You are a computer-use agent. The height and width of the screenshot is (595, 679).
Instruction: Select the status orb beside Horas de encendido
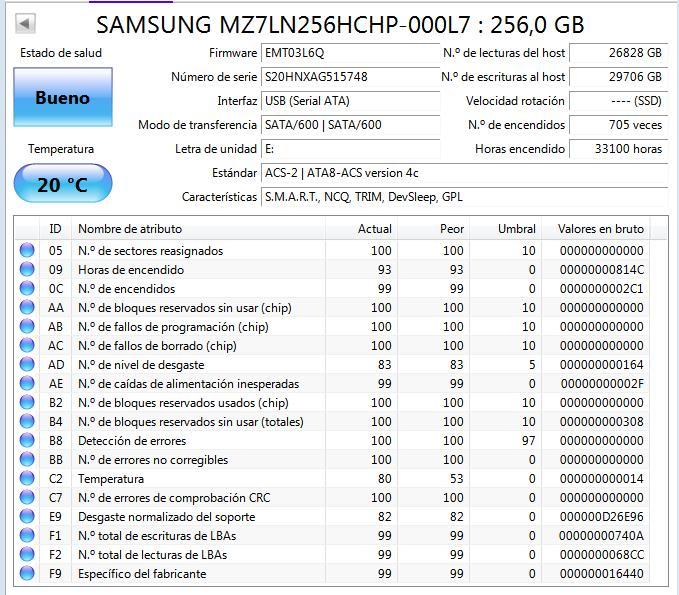click(27, 269)
